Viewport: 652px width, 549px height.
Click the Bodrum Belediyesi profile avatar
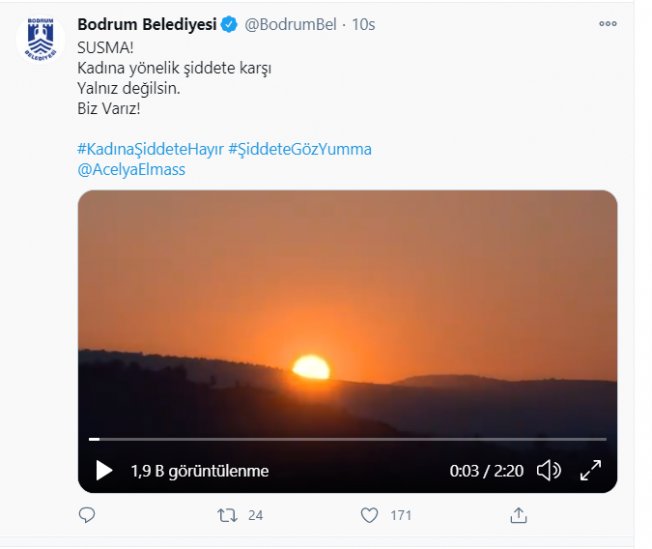(x=40, y=39)
